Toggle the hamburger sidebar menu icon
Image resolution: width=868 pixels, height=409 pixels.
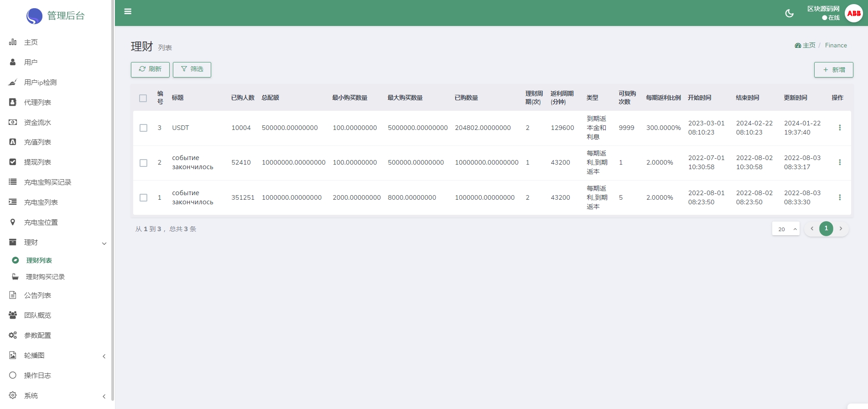(128, 11)
